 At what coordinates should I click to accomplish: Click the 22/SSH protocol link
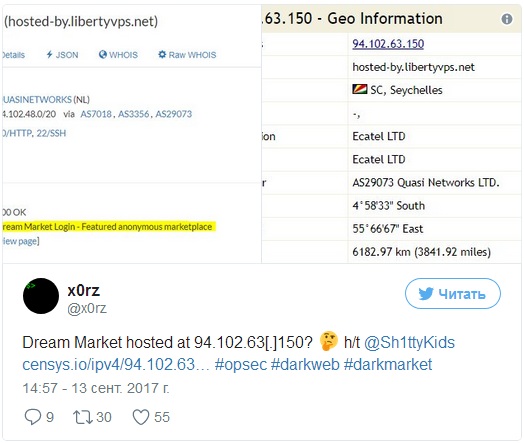coord(51,133)
